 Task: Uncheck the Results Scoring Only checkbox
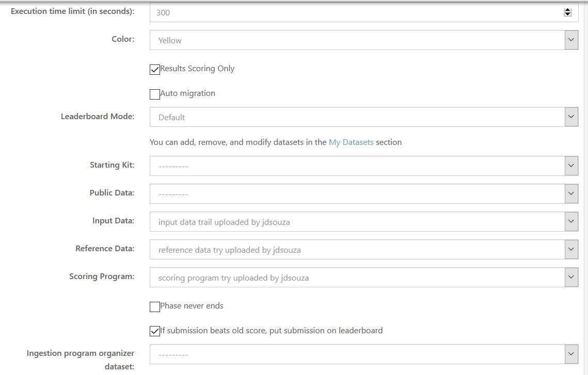point(154,69)
